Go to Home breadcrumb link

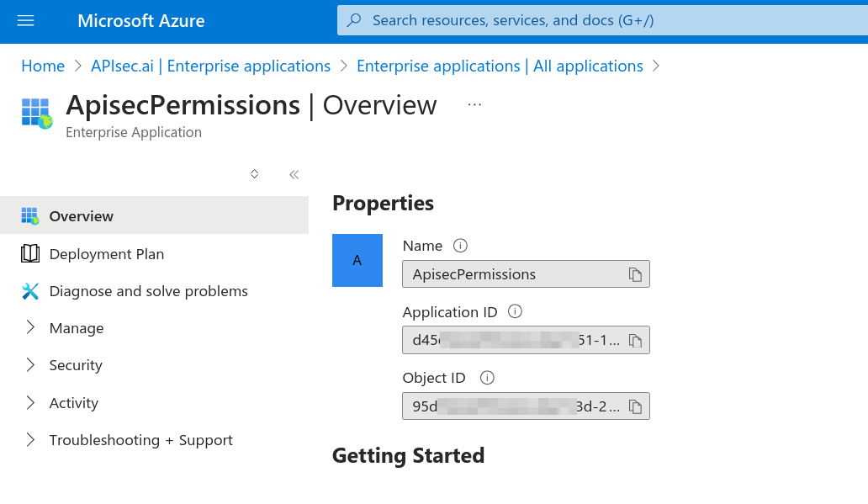coord(43,66)
